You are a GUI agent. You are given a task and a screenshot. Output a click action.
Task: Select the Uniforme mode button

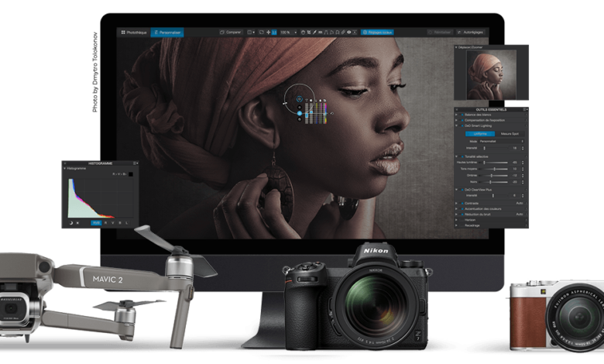pyautogui.click(x=480, y=134)
